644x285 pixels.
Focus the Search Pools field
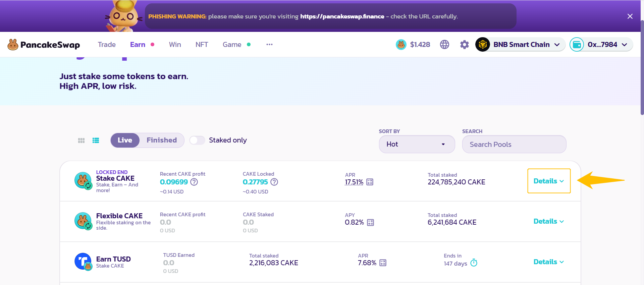click(514, 144)
